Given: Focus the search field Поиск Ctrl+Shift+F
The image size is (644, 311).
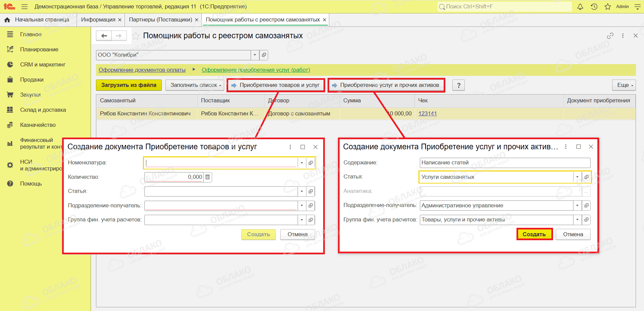Looking at the screenshot, I should click(x=505, y=7).
